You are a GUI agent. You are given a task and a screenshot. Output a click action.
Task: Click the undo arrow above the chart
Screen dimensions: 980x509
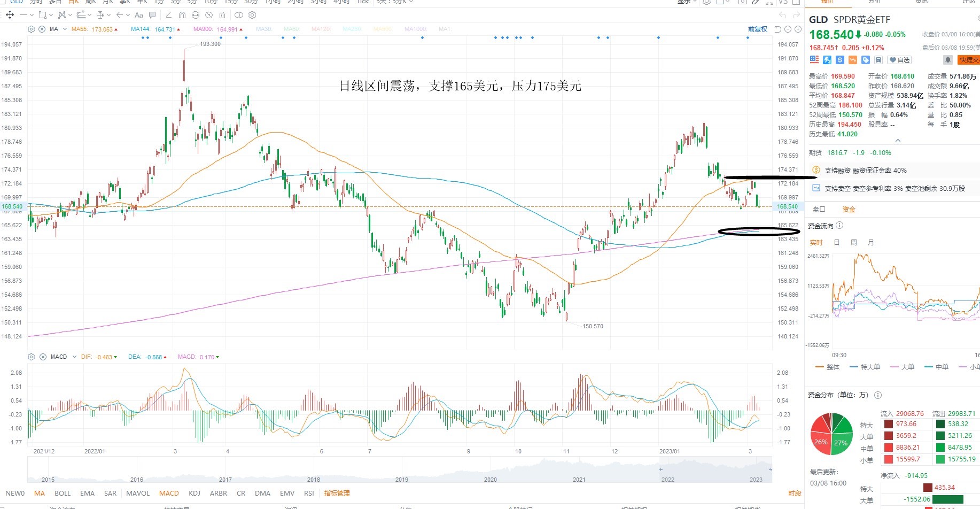783,14
